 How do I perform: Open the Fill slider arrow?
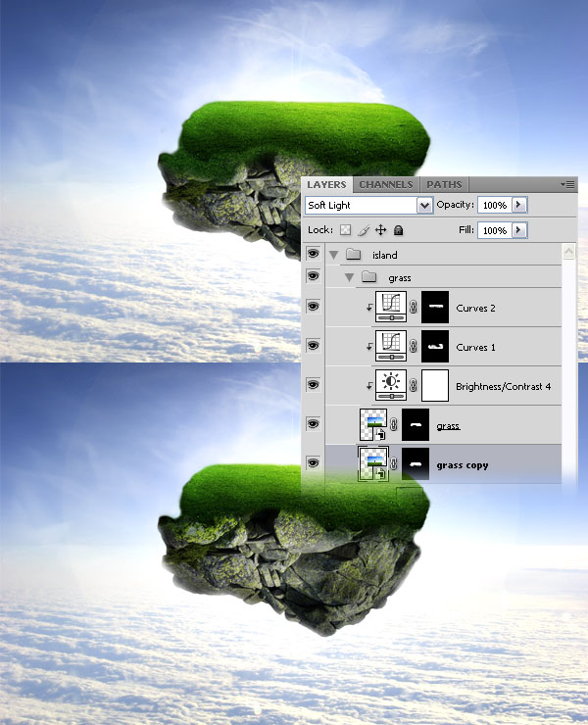(x=519, y=230)
